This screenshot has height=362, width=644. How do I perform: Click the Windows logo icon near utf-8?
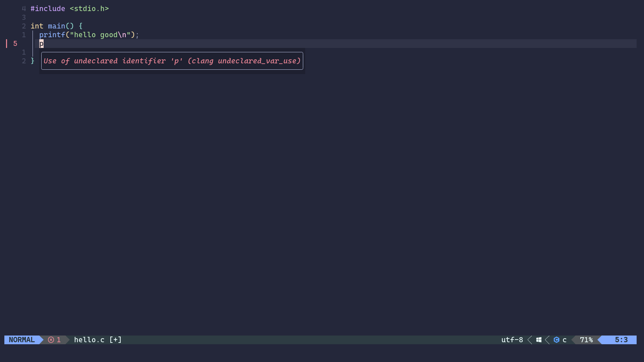[x=539, y=340]
